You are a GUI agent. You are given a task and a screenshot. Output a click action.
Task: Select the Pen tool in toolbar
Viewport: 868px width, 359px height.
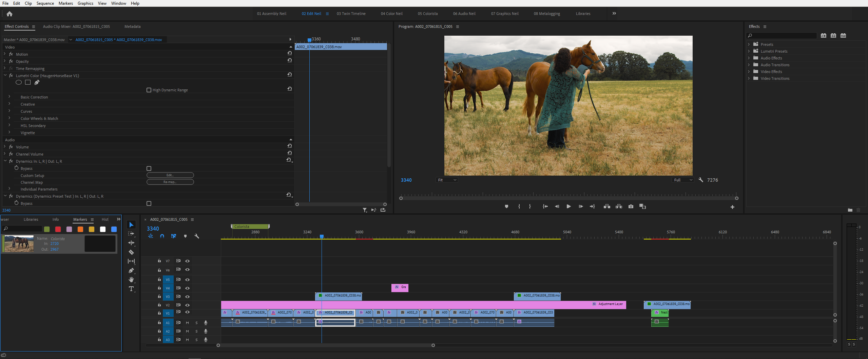131,270
